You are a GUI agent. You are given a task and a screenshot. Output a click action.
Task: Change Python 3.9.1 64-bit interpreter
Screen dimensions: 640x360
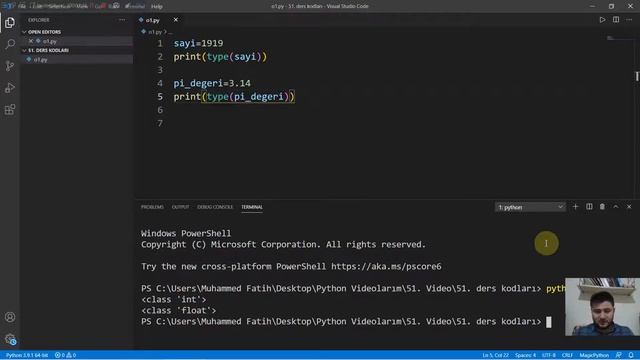27,355
